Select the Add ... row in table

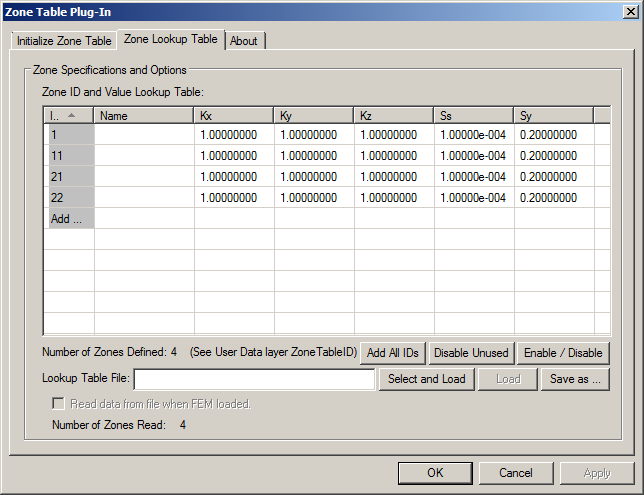[x=70, y=218]
